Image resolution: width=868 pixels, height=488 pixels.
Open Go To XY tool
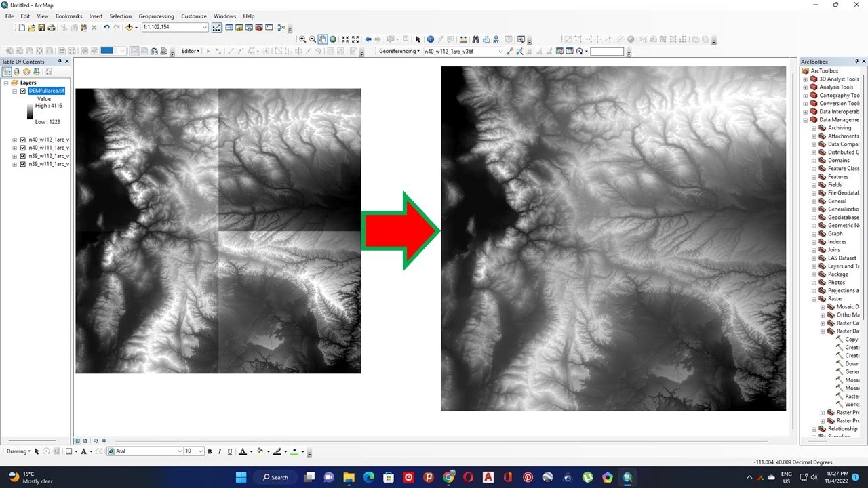pos(496,39)
